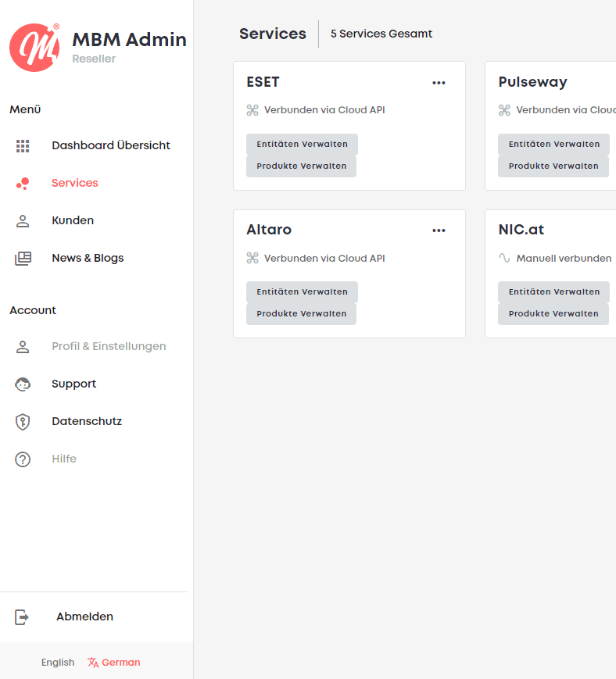Open Kunden menu item
Viewport: 616px width, 679px height.
point(73,220)
